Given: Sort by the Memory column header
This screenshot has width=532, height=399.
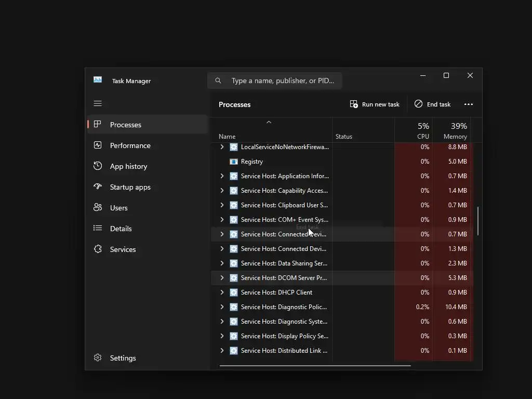Looking at the screenshot, I should [452, 130].
